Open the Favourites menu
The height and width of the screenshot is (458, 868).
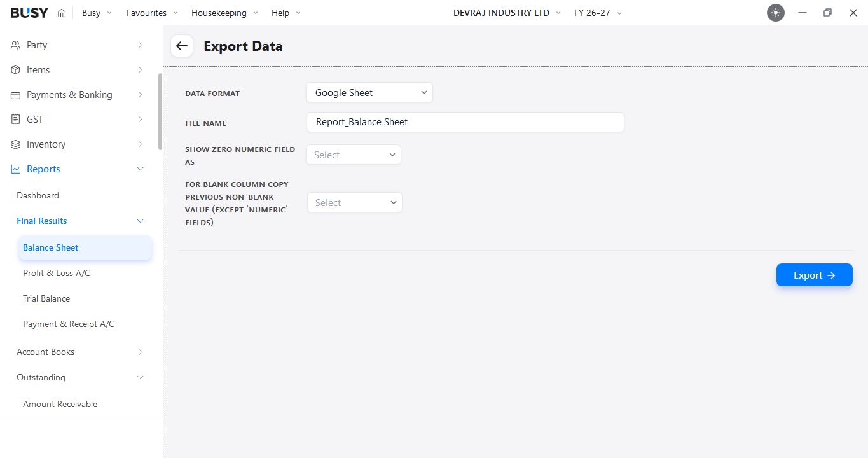pyautogui.click(x=152, y=13)
